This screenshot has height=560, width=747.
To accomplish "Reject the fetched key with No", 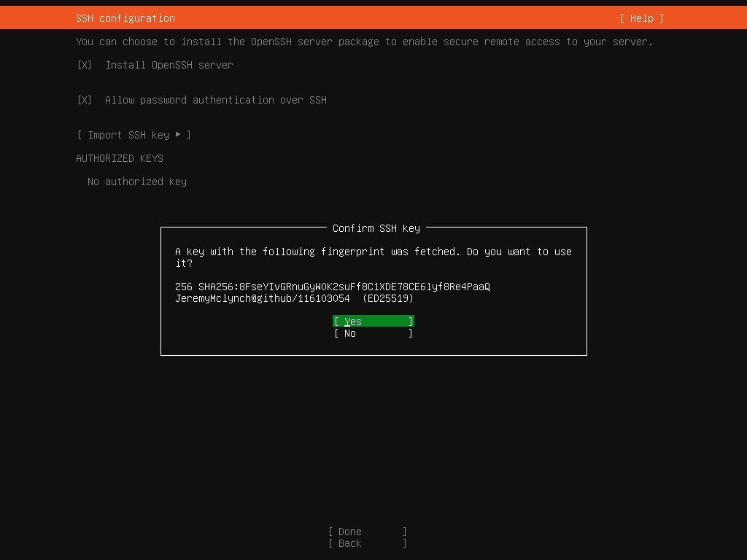I will point(373,333).
